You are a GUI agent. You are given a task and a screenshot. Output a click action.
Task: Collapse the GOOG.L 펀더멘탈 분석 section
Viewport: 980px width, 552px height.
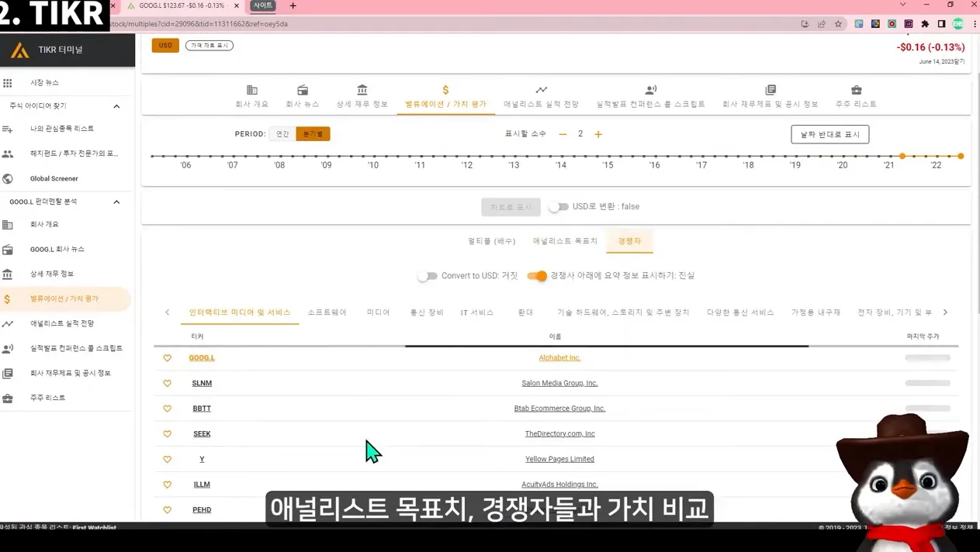click(116, 202)
